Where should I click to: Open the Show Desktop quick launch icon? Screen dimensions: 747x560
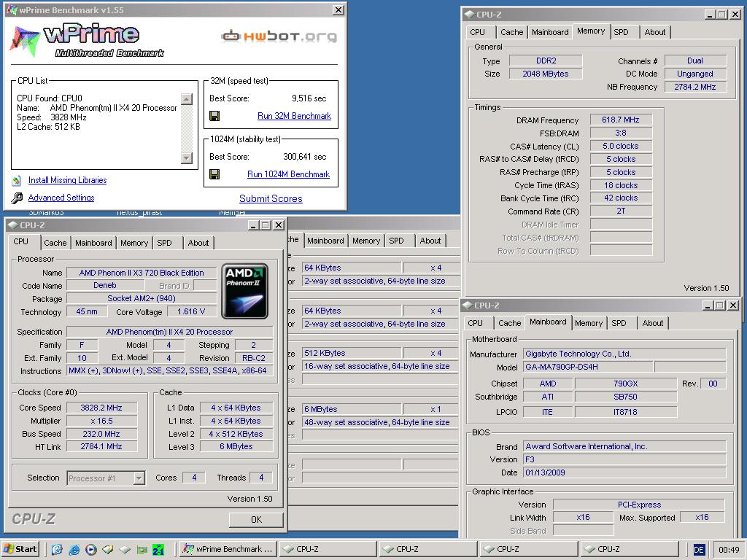57,550
